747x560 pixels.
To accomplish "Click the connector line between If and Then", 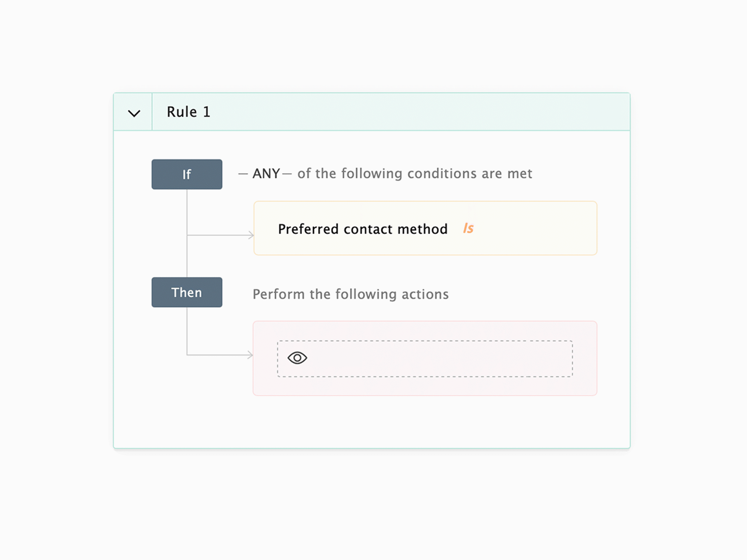I will [187, 258].
